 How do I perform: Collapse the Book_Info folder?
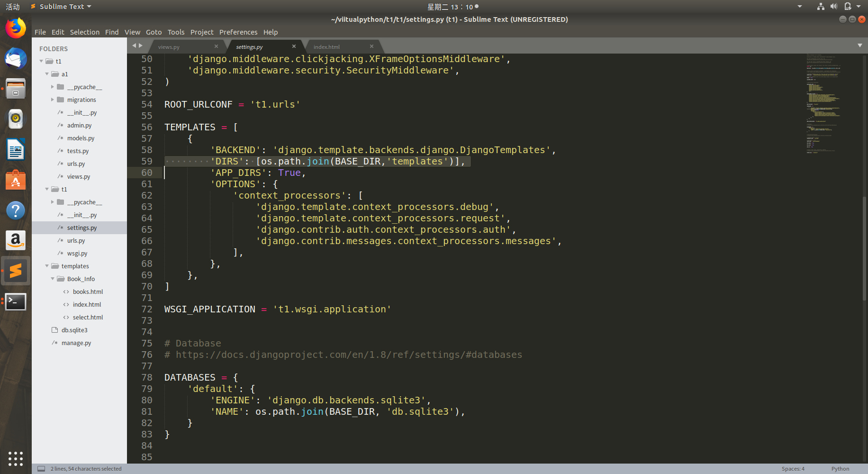click(53, 279)
